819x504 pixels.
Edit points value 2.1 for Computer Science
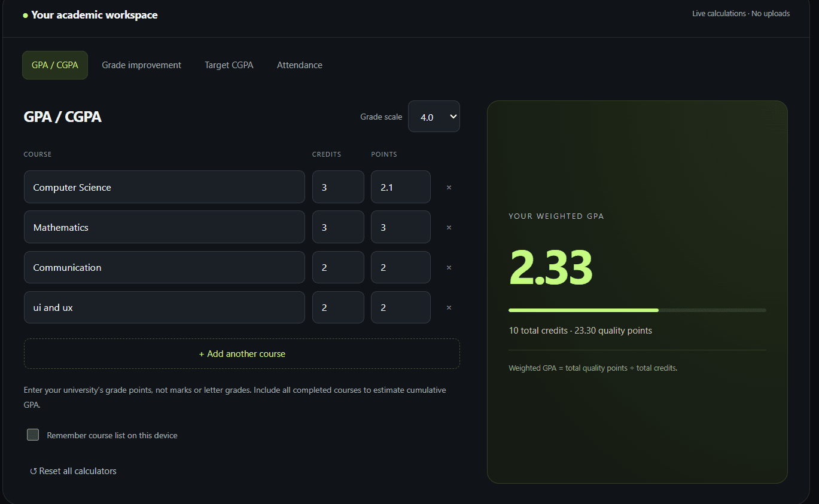401,187
